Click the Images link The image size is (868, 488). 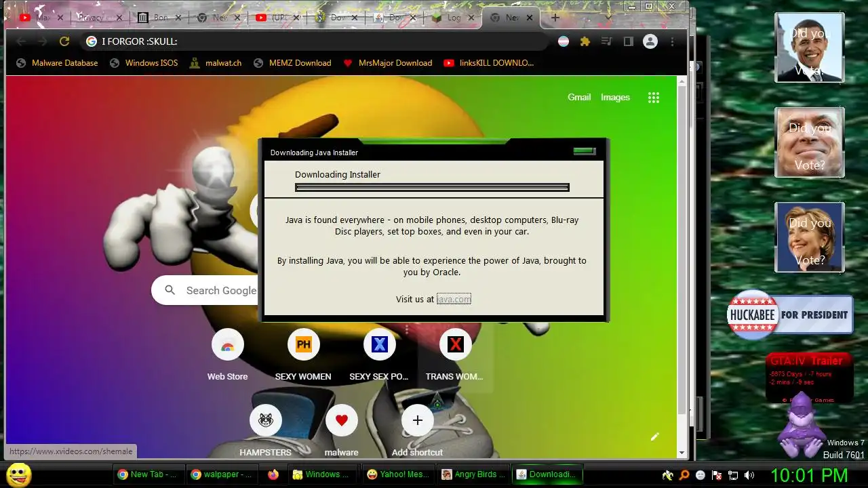pos(615,98)
